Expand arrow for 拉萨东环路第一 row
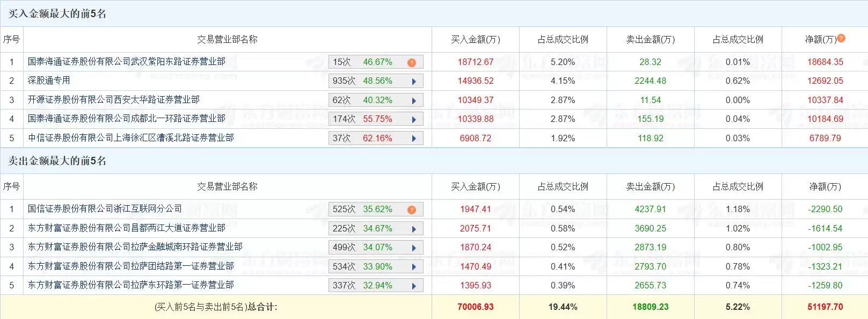This screenshot has width=868, height=319. 414,286
